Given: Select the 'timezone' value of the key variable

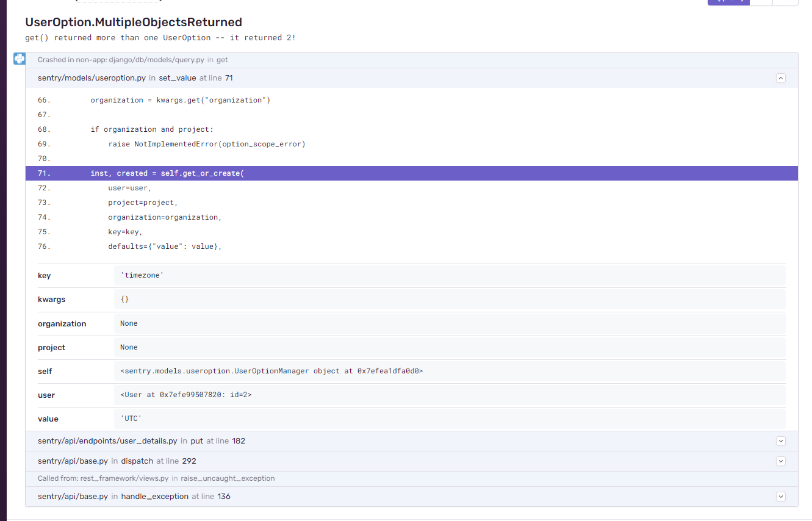Looking at the screenshot, I should pyautogui.click(x=141, y=275).
